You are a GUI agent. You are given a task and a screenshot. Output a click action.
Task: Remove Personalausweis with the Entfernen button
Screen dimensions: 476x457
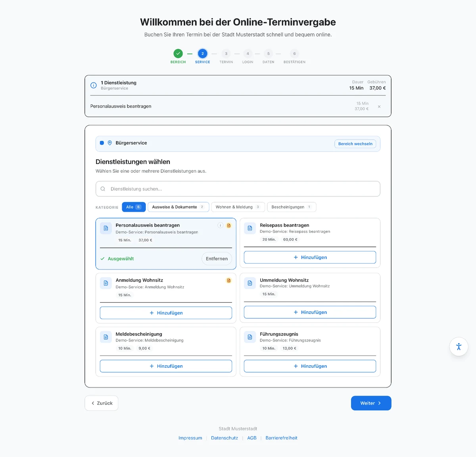217,259
